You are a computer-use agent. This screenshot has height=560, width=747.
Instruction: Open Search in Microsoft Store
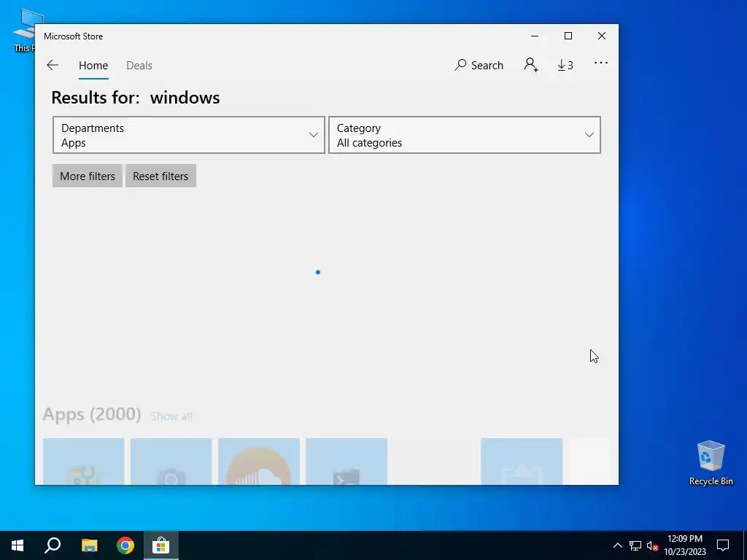point(479,65)
